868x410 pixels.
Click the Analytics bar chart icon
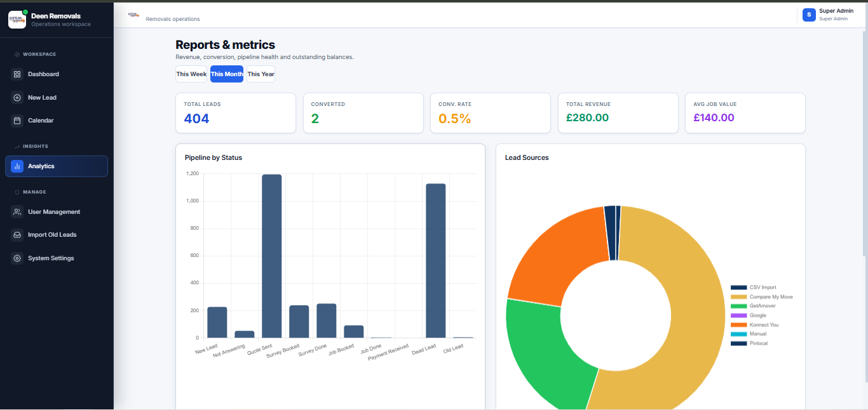pyautogui.click(x=17, y=166)
